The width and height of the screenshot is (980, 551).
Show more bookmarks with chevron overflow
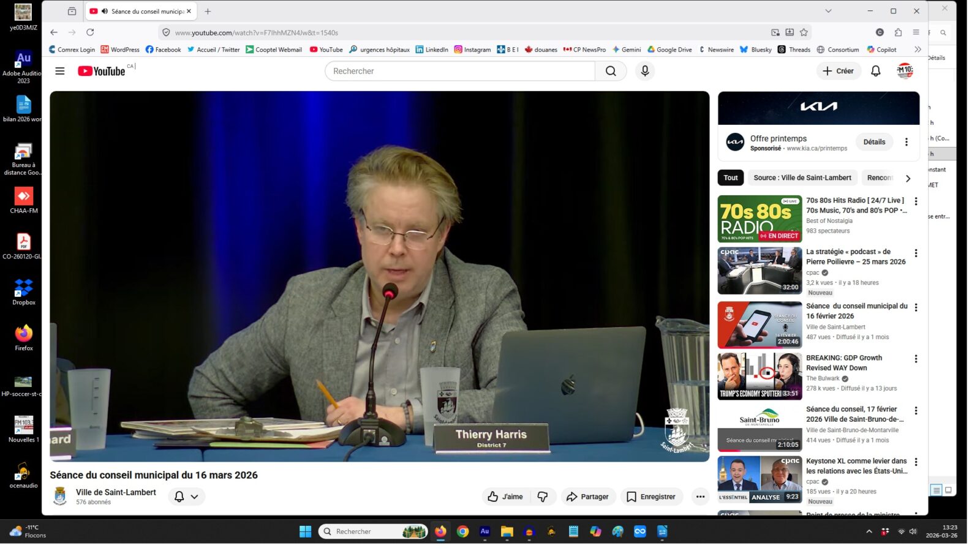pyautogui.click(x=917, y=50)
